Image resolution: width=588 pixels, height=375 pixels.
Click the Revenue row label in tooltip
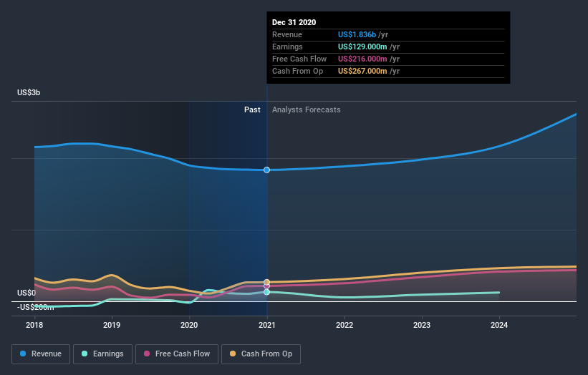287,34
